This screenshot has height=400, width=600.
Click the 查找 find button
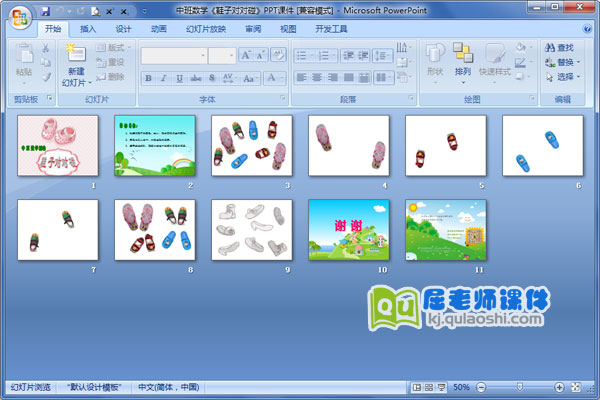(x=559, y=48)
